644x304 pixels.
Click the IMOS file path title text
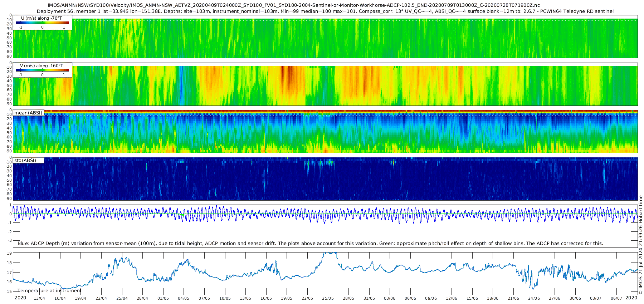pos(294,5)
